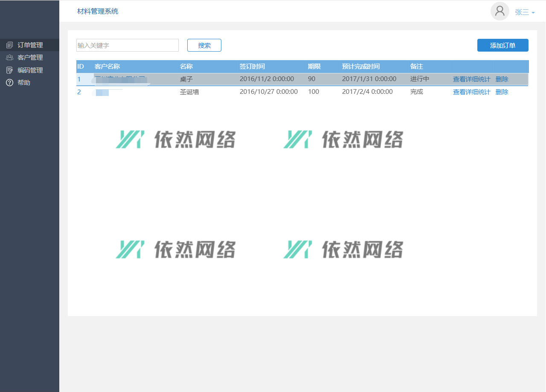View detailed statistics for the 圣诞墙 order
The width and height of the screenshot is (546, 392).
click(471, 92)
